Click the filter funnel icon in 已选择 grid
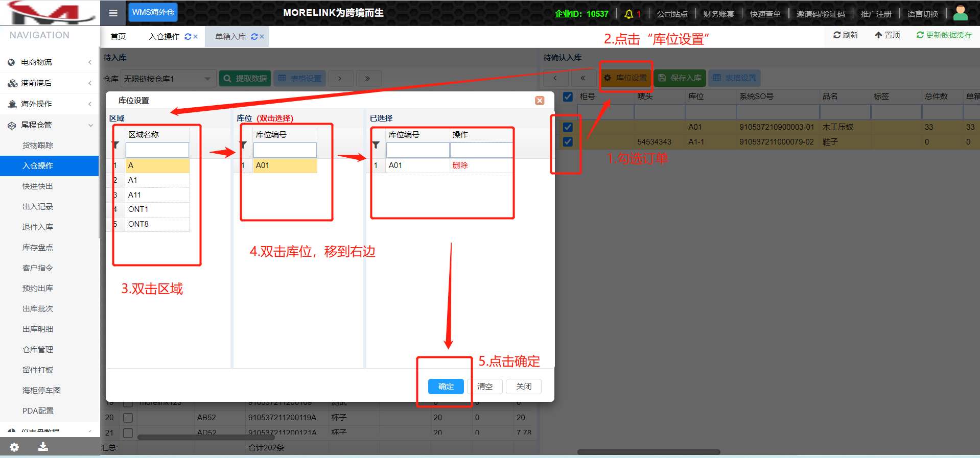This screenshot has width=980, height=458. [x=376, y=146]
